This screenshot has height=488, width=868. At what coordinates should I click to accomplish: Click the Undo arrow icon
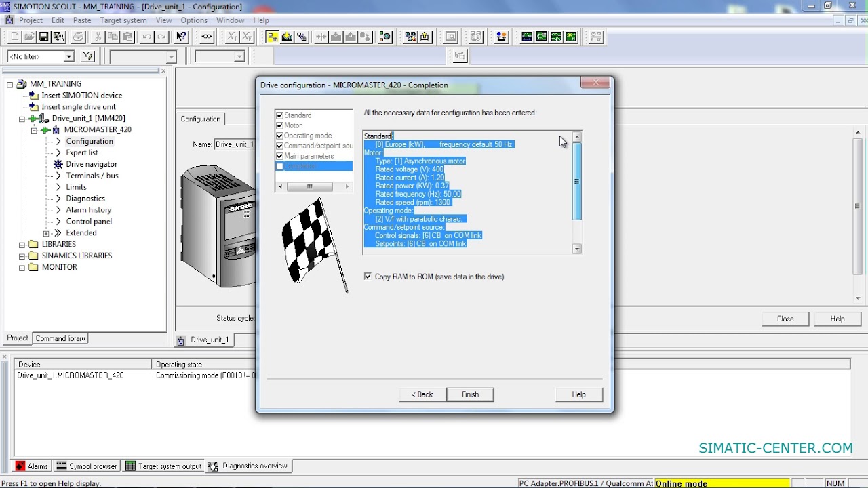click(146, 37)
